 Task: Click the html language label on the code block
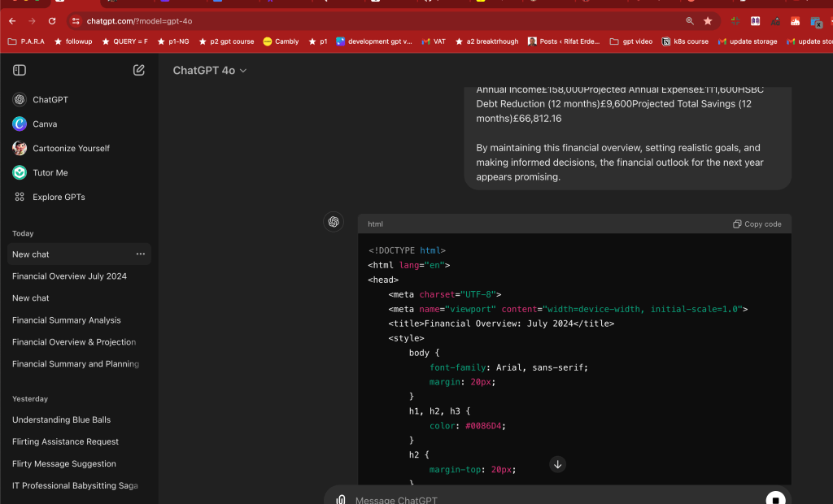(375, 224)
